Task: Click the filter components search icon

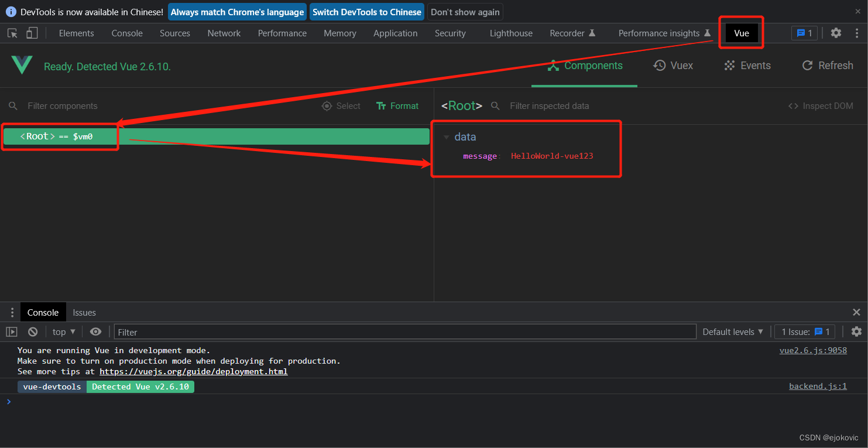Action: 13,106
